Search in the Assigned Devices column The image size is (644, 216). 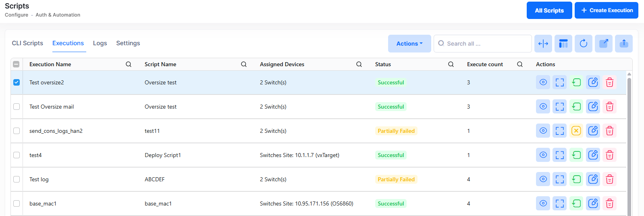359,64
